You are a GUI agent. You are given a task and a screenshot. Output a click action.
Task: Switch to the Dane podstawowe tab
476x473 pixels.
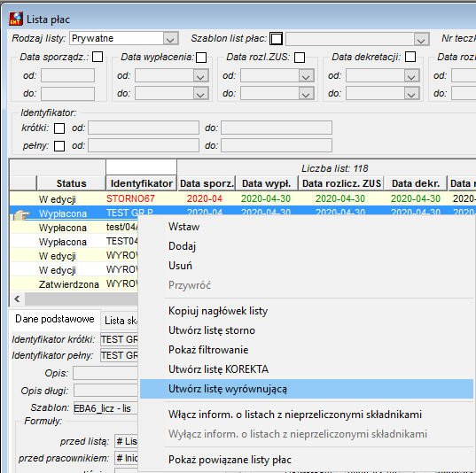(55, 319)
